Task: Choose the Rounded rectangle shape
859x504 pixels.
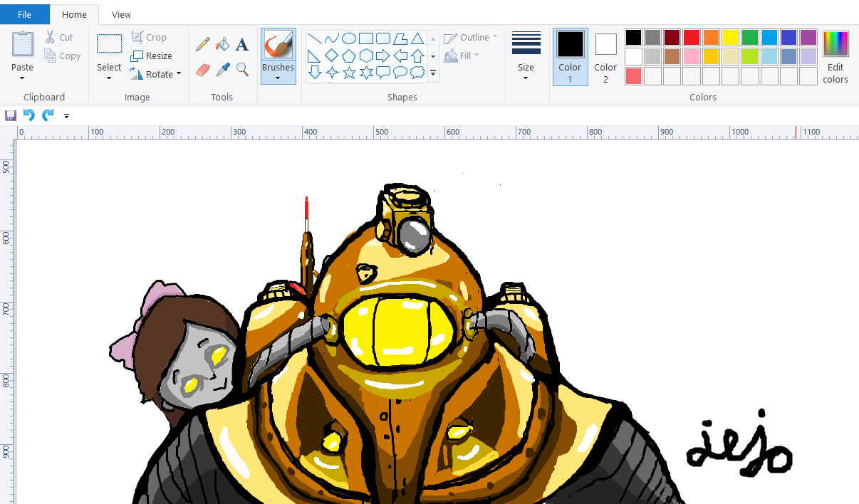Action: pos(383,38)
